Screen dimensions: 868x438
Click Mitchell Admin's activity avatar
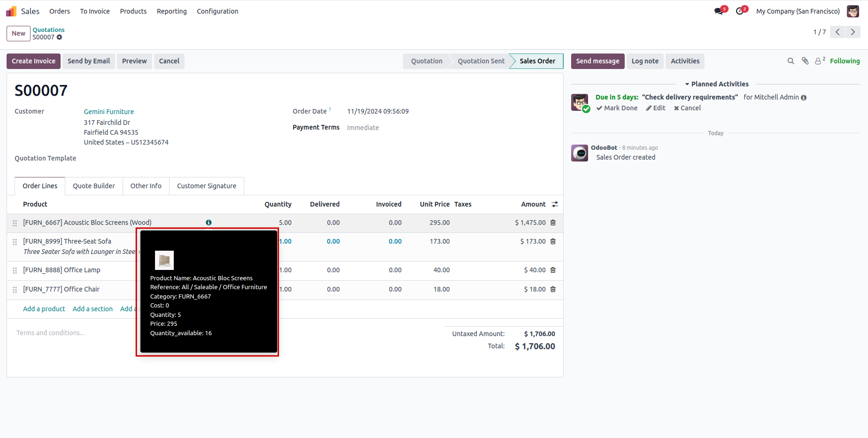pyautogui.click(x=580, y=102)
